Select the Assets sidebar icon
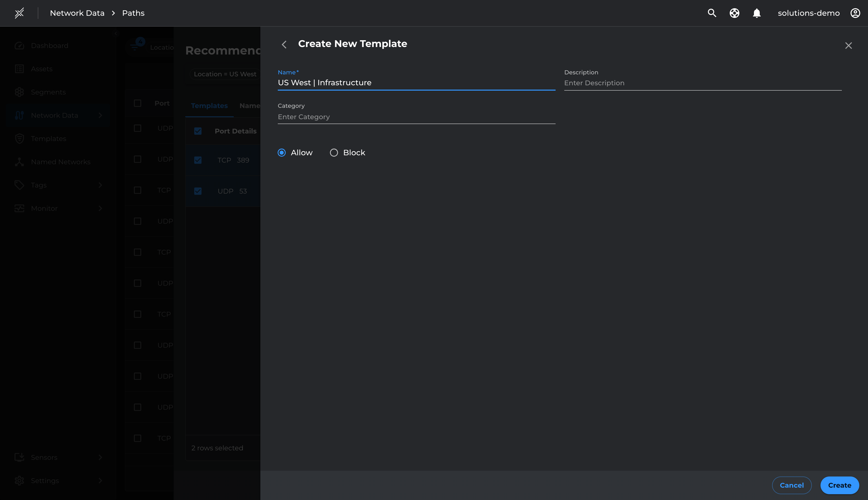This screenshot has width=868, height=500. [20, 69]
